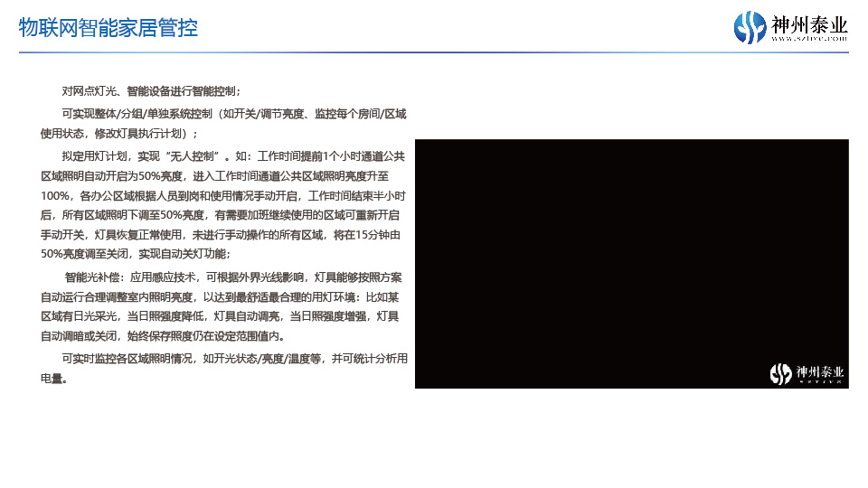Screen dimensions: 868x488
Task: Click the line starting 区域照明自动开启为50%亮度
Action: click(215, 176)
